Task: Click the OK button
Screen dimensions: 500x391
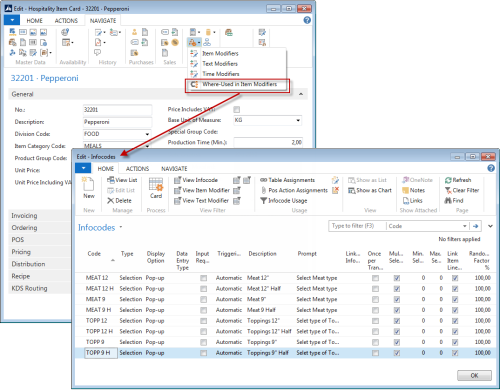Action: coord(474,375)
